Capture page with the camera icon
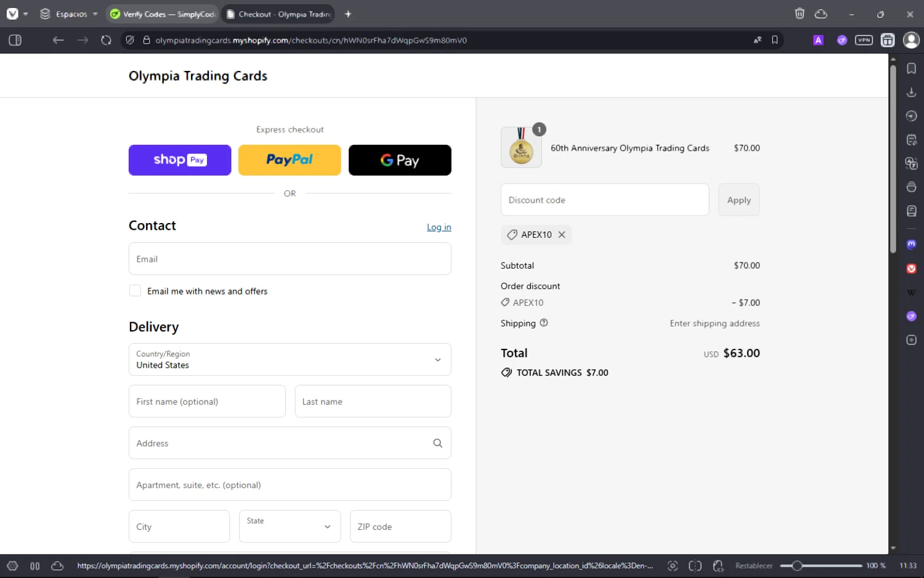This screenshot has height=578, width=924. (x=673, y=566)
